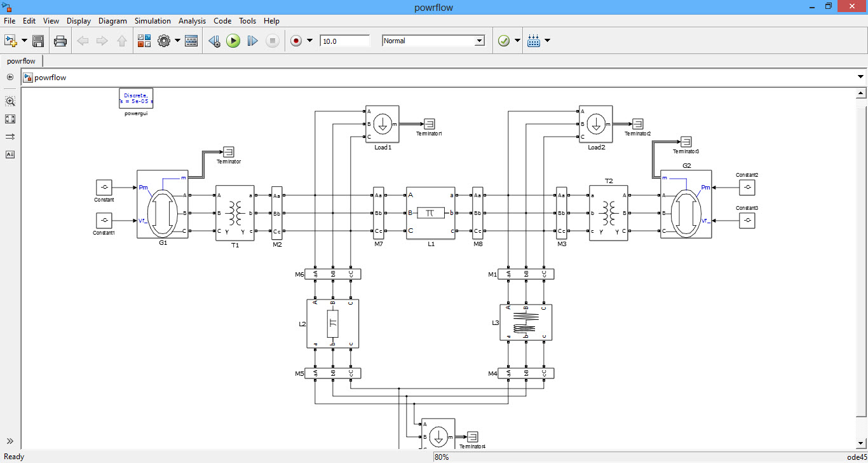Click the vertical scrollbar down arrow

pos(860,443)
